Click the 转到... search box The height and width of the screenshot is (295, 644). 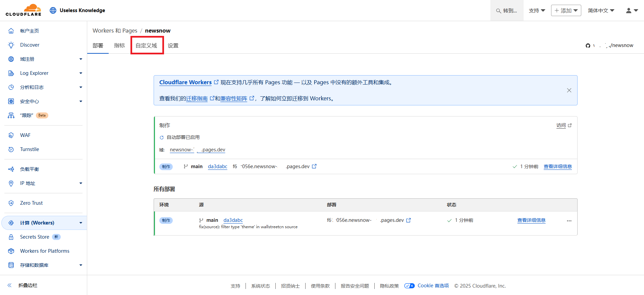coord(507,11)
